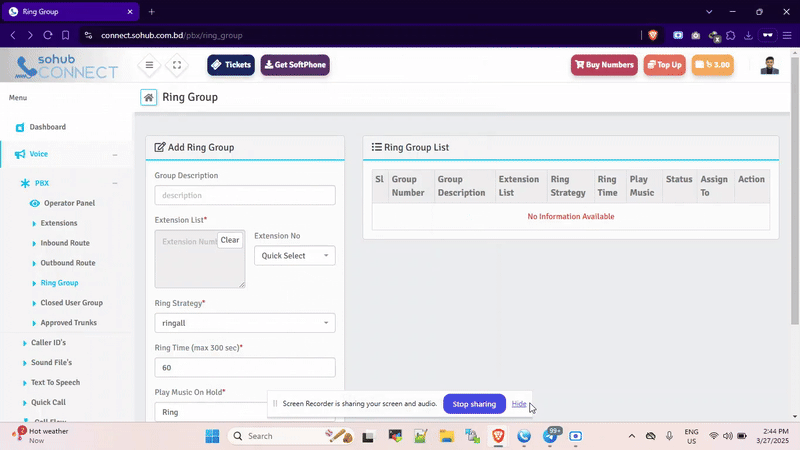Open the Ring Strategy ringall dropdown
The height and width of the screenshot is (450, 800).
point(245,323)
